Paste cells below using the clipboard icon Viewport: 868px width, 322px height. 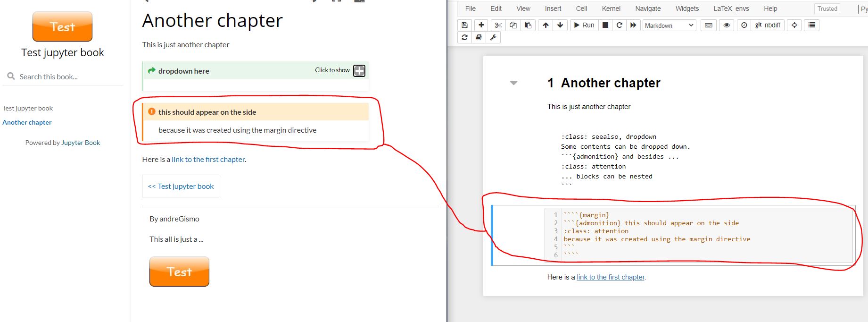click(x=528, y=25)
